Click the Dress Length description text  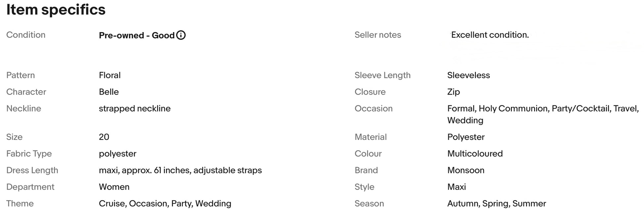pos(180,170)
